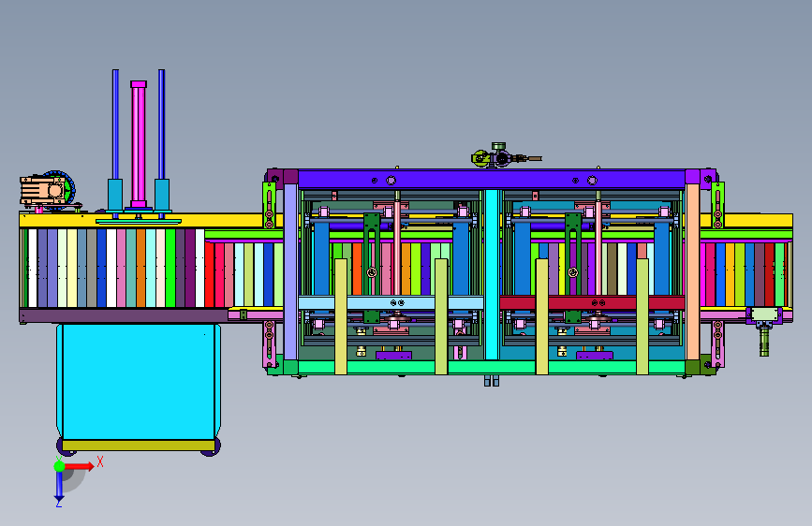
Task: Select the red X axis arrow of the triad
Action: [79, 466]
